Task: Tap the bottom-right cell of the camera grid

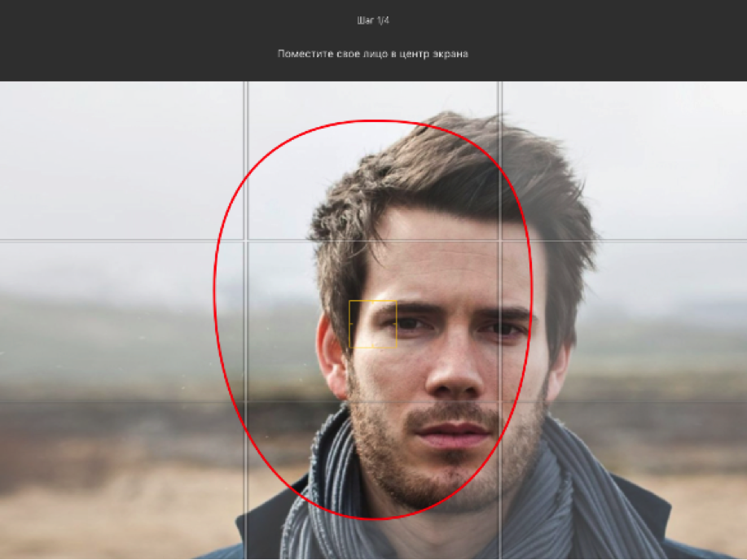Action: 623,480
